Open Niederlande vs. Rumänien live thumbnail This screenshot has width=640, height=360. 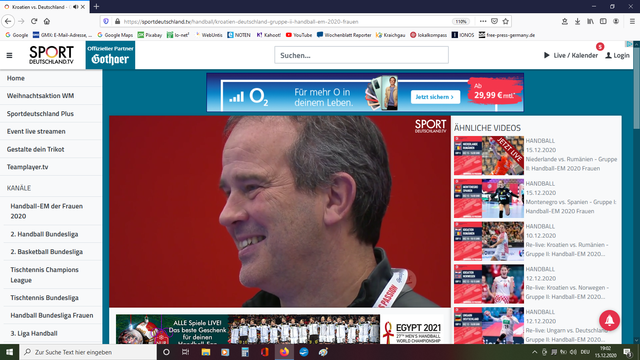[x=489, y=156]
